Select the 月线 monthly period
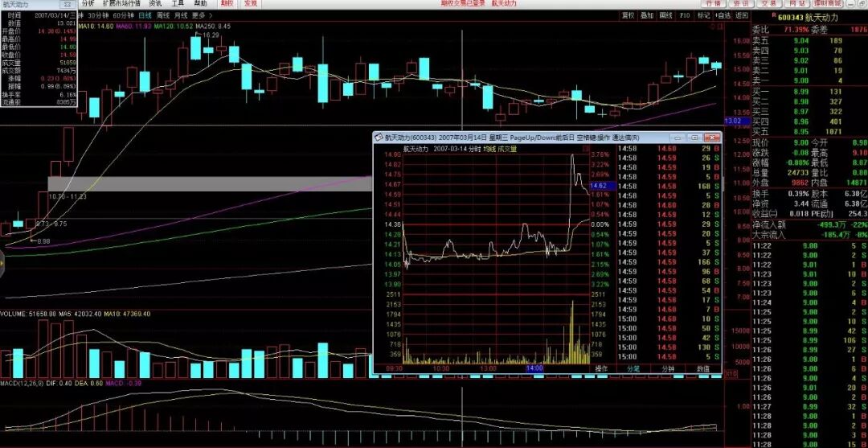The height and width of the screenshot is (448, 868). tap(181, 15)
